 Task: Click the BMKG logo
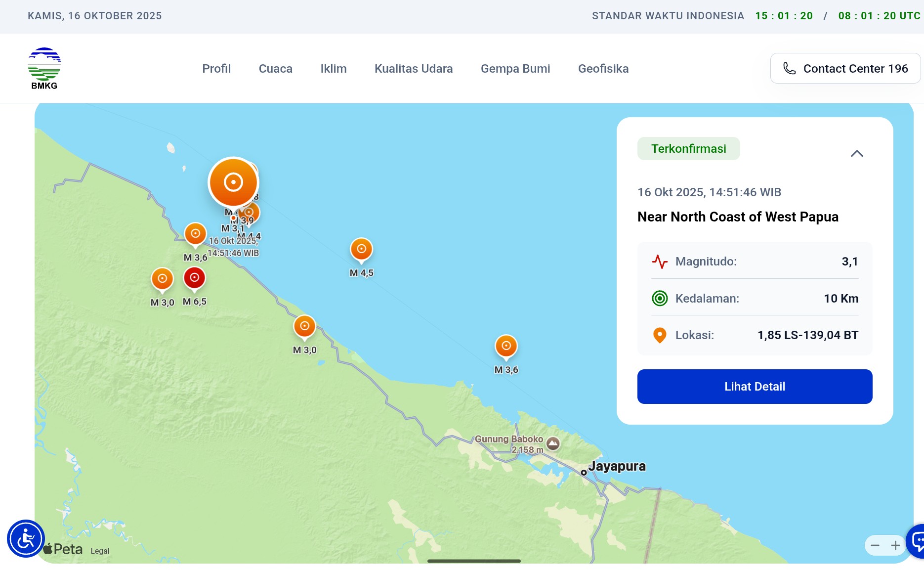point(44,68)
